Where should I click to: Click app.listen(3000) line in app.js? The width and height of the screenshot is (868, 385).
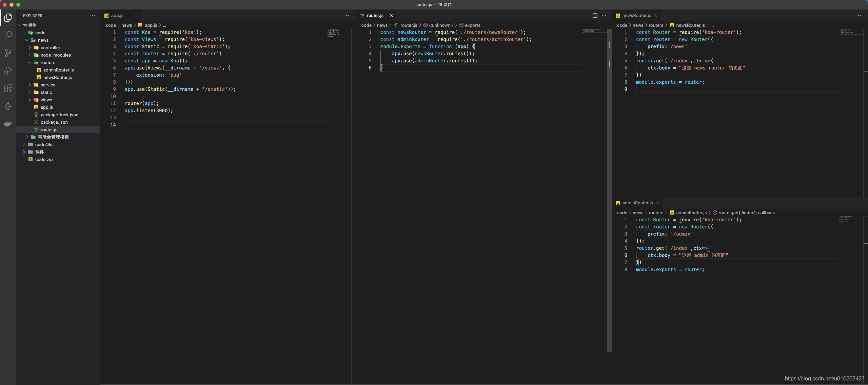point(149,110)
